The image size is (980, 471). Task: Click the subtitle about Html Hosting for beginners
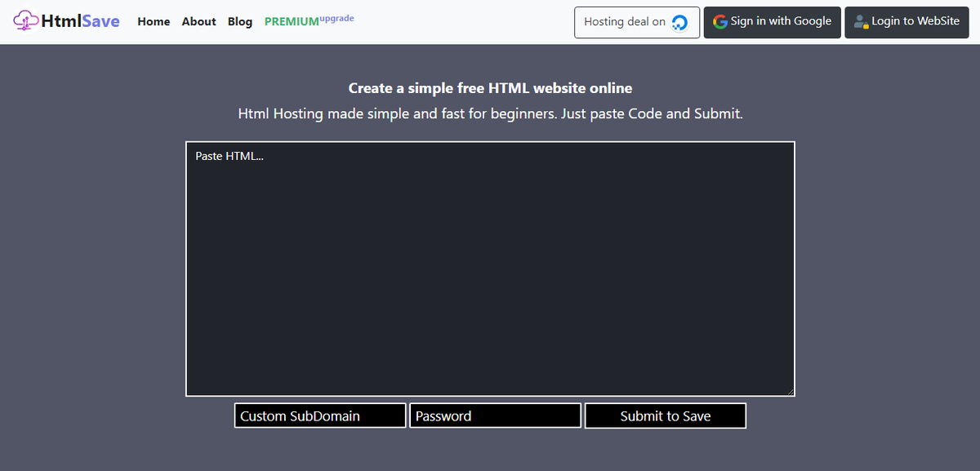pos(490,113)
